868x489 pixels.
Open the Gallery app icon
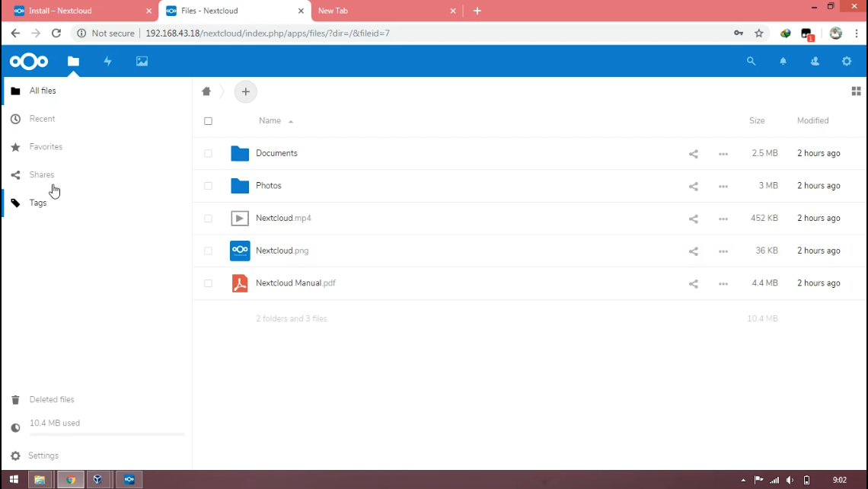142,61
